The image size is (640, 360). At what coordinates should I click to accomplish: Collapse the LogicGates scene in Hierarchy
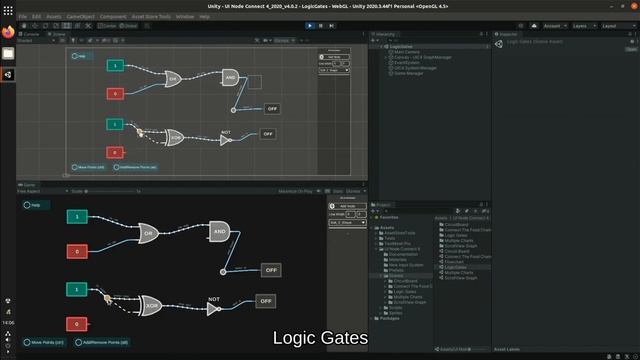(381, 47)
